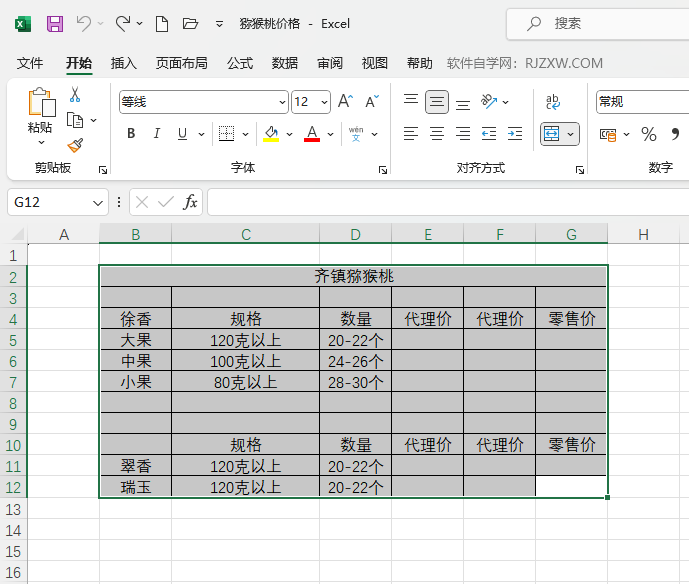Open underline style dropdown arrow
Screen dimensions: 689x584
click(201, 134)
